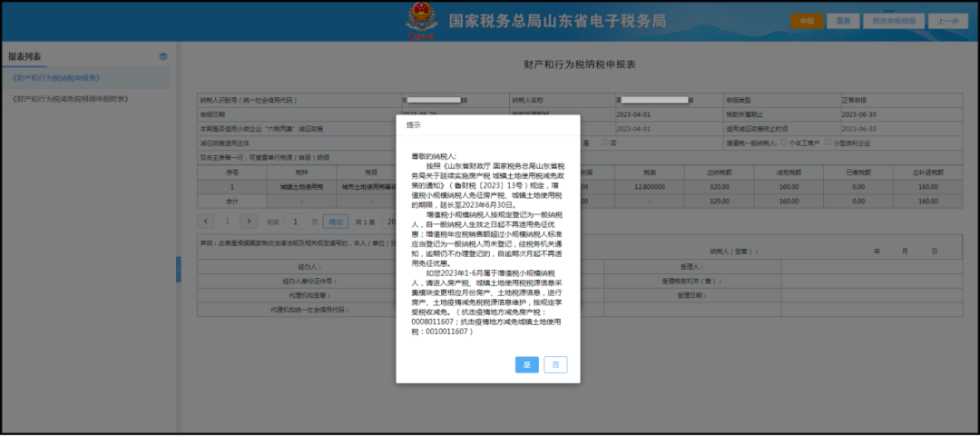980x436 pixels.
Task: Select page number 1 in the pagination
Action: tap(228, 221)
